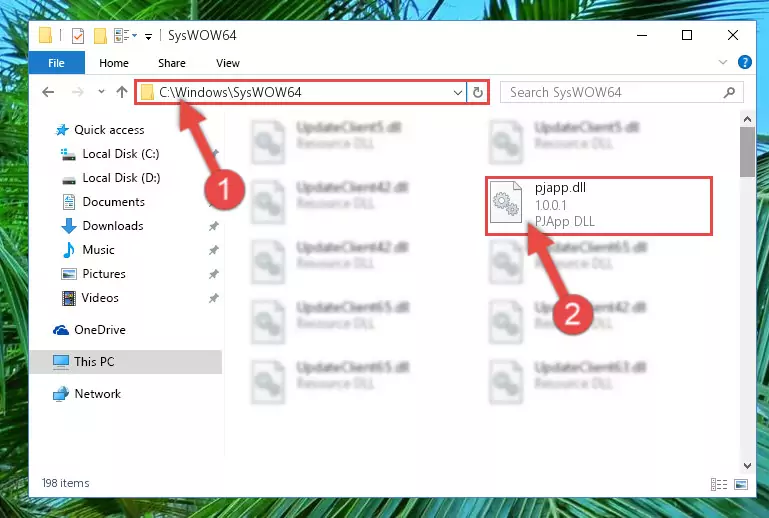769x518 pixels.
Task: Open the Share ribbon tab
Action: click(172, 63)
